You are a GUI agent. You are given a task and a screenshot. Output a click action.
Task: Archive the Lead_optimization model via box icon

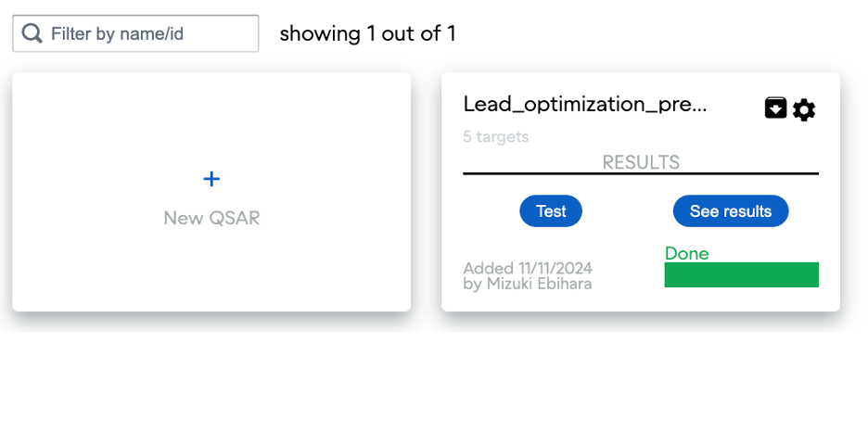point(775,108)
